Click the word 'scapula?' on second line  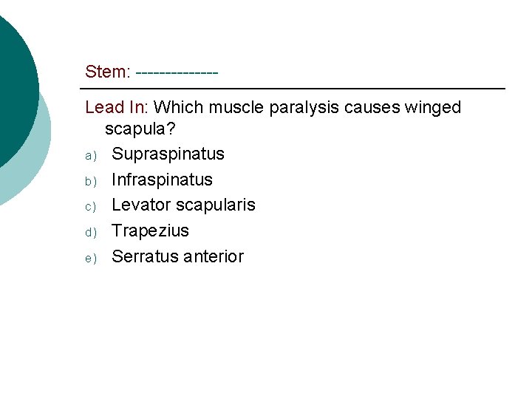(140, 129)
